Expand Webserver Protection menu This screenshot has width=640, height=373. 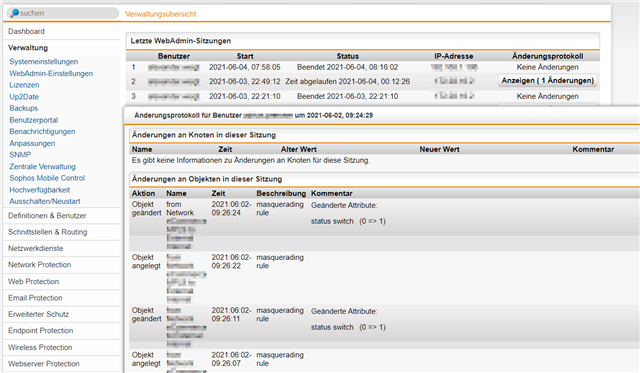(x=44, y=364)
